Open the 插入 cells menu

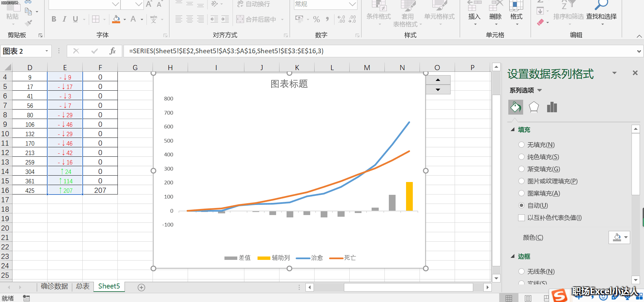coord(474,13)
